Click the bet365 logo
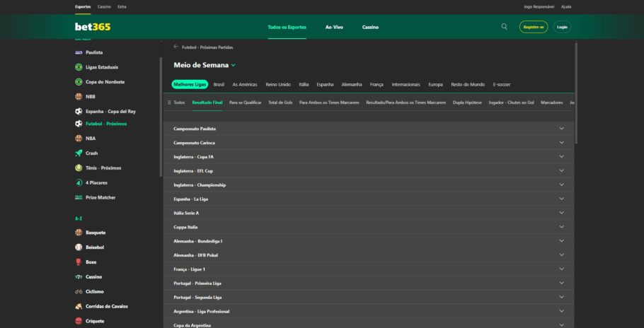This screenshot has width=644, height=328. tap(93, 27)
